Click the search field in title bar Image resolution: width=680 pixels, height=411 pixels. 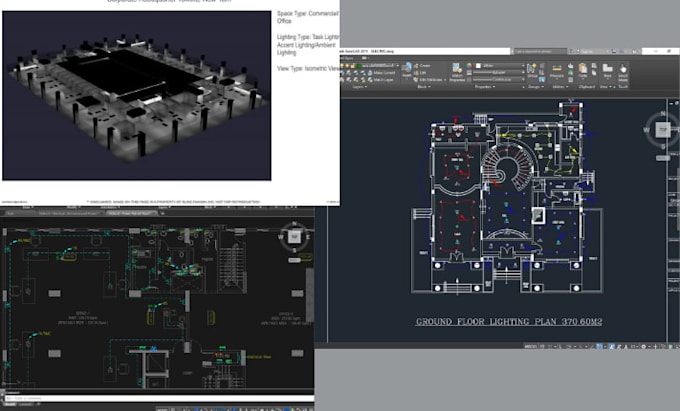540,51
